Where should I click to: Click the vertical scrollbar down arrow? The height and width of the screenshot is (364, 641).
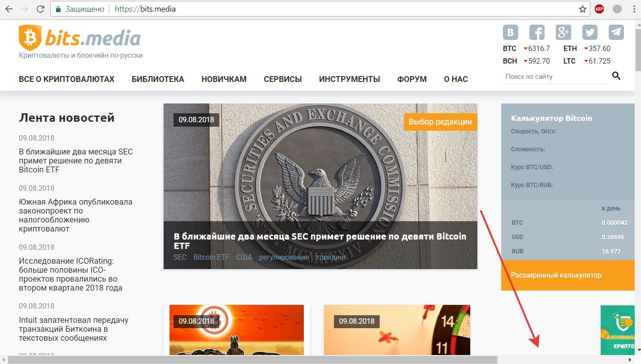[x=638, y=350]
